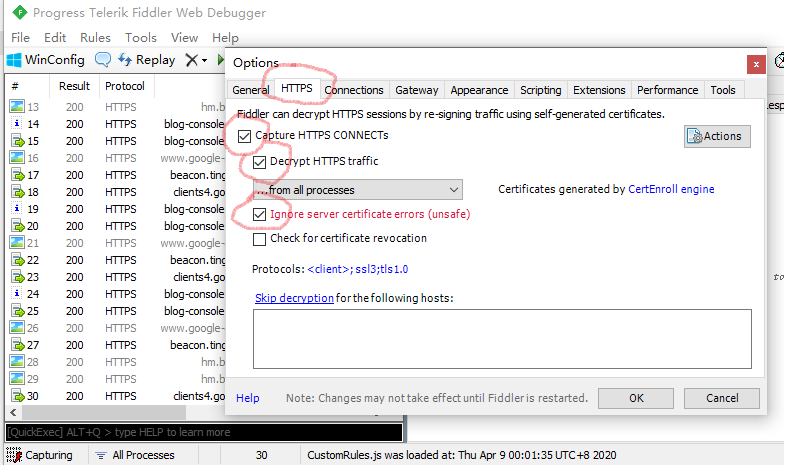Click the session 30 green arrow icon
This screenshot has height=465, width=801.
[x=18, y=396]
